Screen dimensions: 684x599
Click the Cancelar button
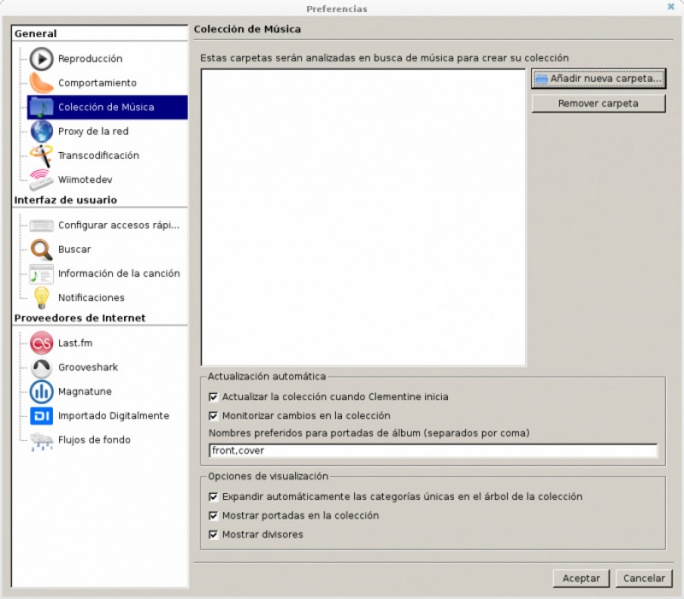tap(644, 578)
